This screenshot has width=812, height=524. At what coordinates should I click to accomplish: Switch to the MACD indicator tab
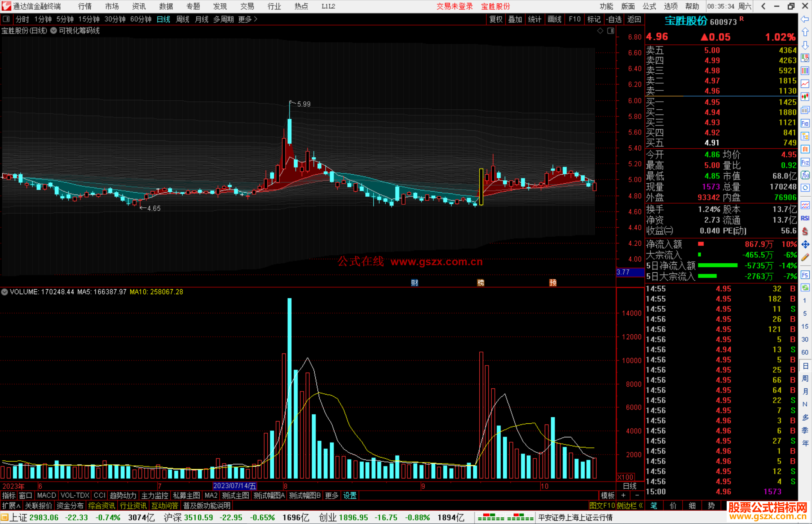pos(47,495)
